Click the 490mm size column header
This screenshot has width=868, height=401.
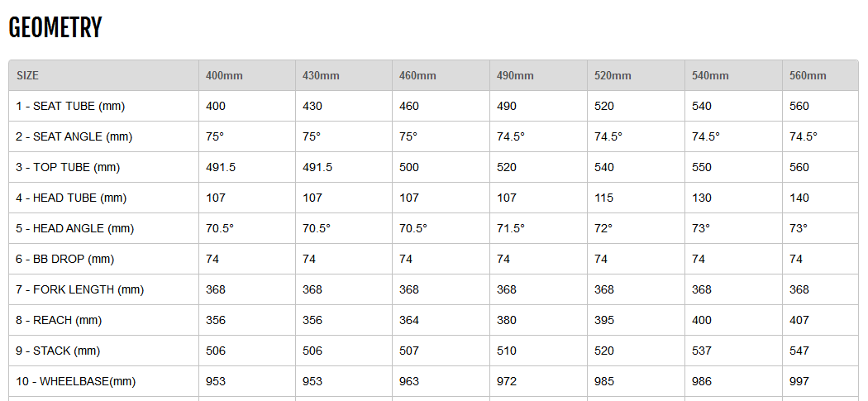click(x=515, y=75)
